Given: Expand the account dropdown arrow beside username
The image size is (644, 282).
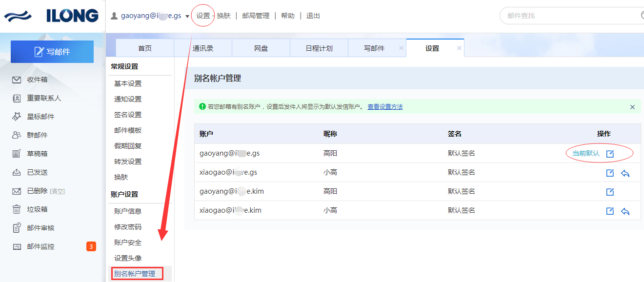Looking at the screenshot, I should coord(187,16).
